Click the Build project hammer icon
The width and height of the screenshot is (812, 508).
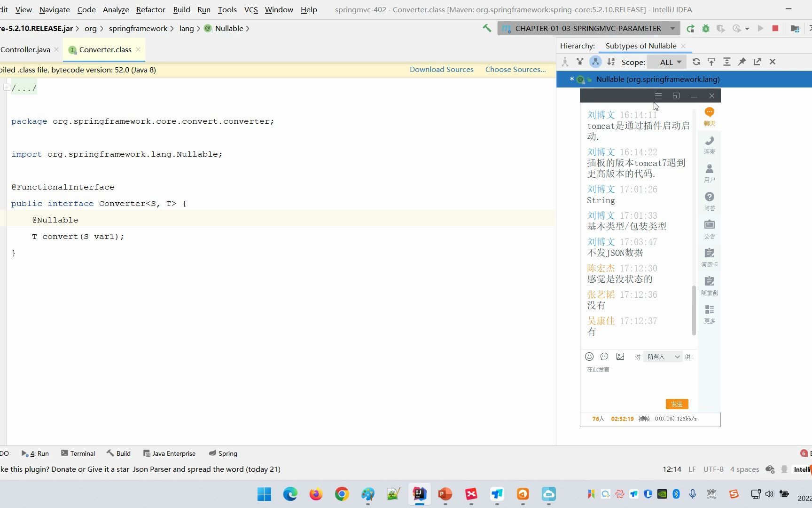487,28
